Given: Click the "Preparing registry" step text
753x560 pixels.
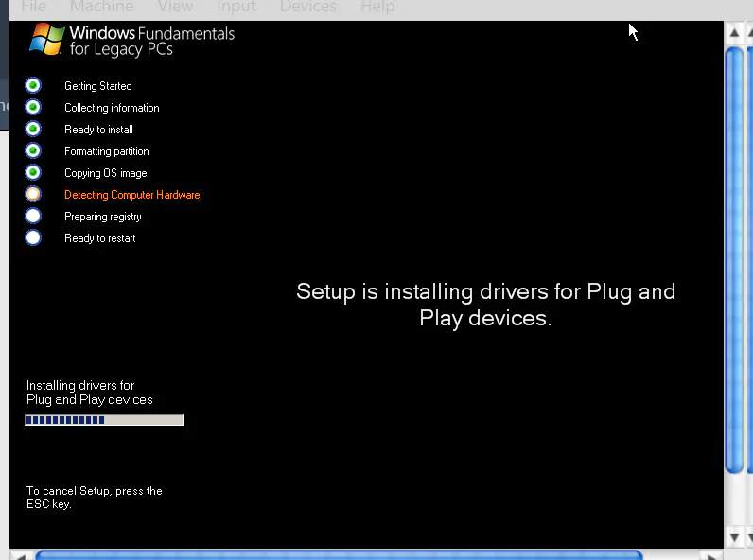Looking at the screenshot, I should [103, 217].
